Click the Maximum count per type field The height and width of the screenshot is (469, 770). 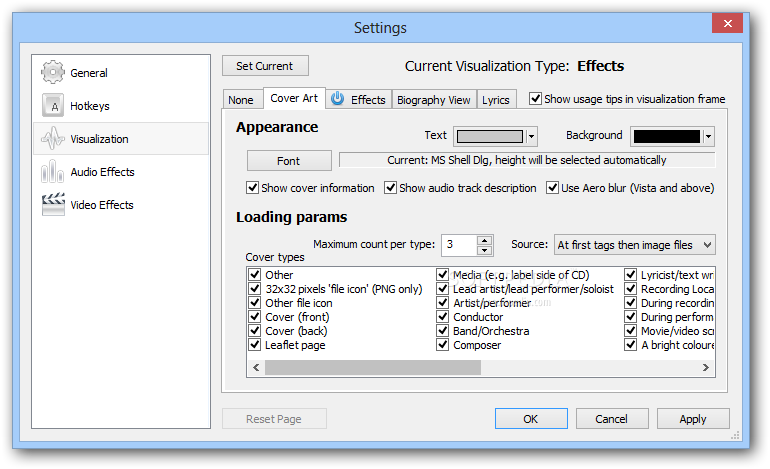coord(460,245)
